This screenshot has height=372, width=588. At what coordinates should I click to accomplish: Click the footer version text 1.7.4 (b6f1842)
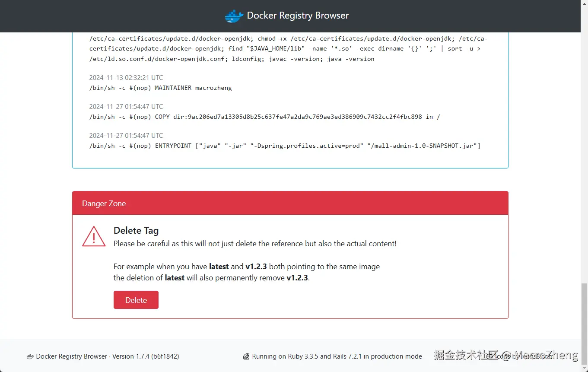tap(146, 356)
